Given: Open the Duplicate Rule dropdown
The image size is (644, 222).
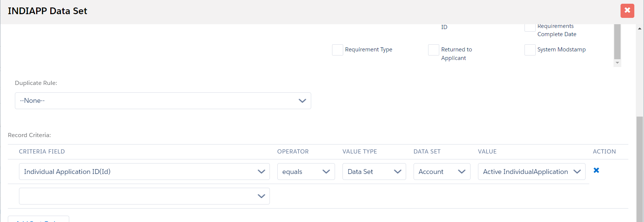Looking at the screenshot, I should click(163, 101).
